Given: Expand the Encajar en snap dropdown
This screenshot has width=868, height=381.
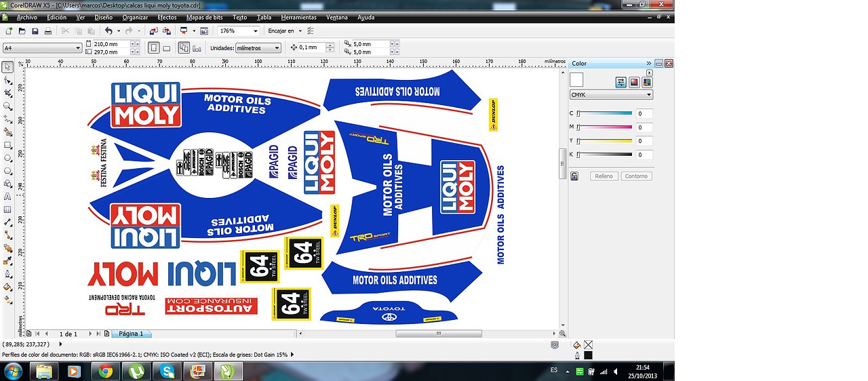Looking at the screenshot, I should pyautogui.click(x=299, y=31).
